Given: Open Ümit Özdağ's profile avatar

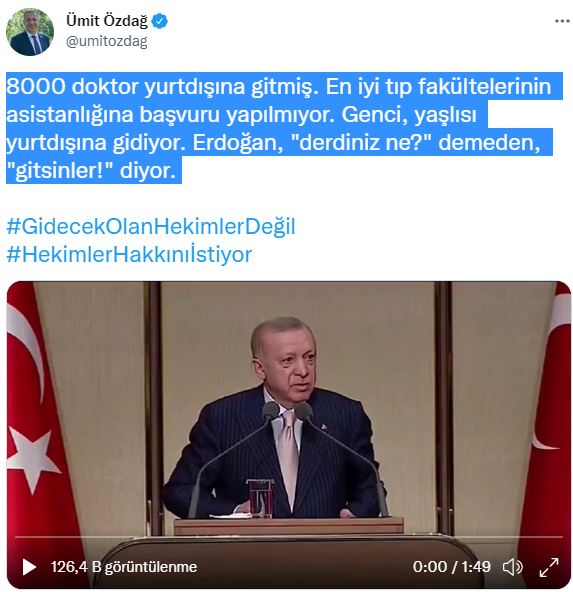Looking at the screenshot, I should click(x=30, y=32).
